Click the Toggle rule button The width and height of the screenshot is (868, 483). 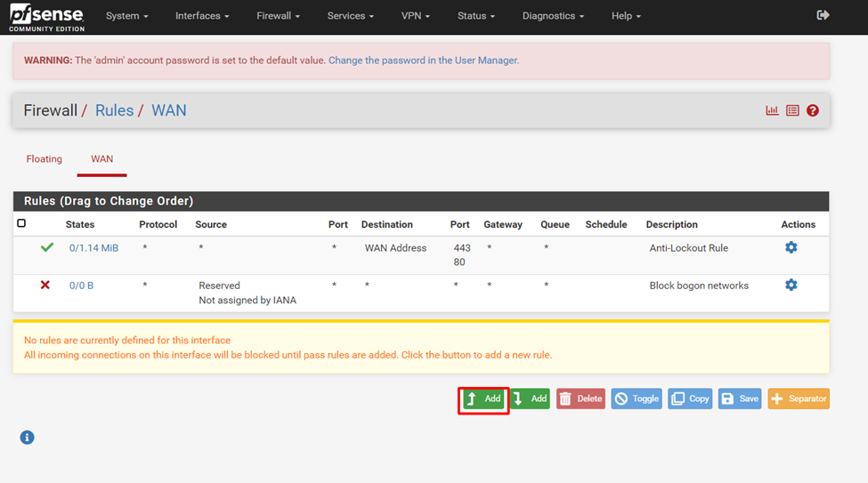tap(636, 399)
